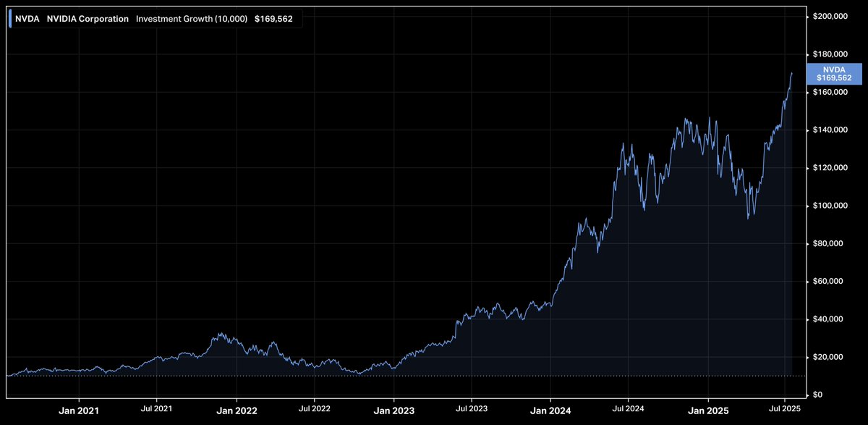
Task: Click the Jan 2023 x-axis label
Action: [x=393, y=411]
